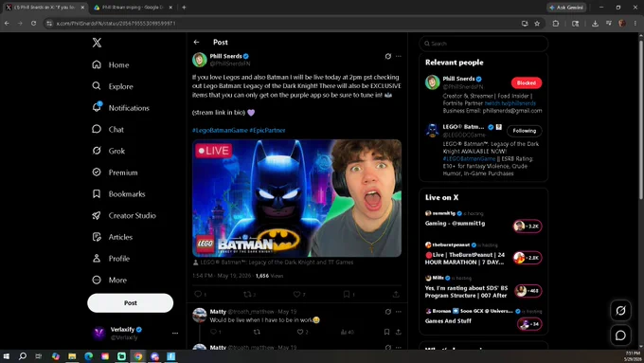Image resolution: width=644 pixels, height=363 pixels.
Task: Bookmark first Matty comment
Action: point(386,332)
